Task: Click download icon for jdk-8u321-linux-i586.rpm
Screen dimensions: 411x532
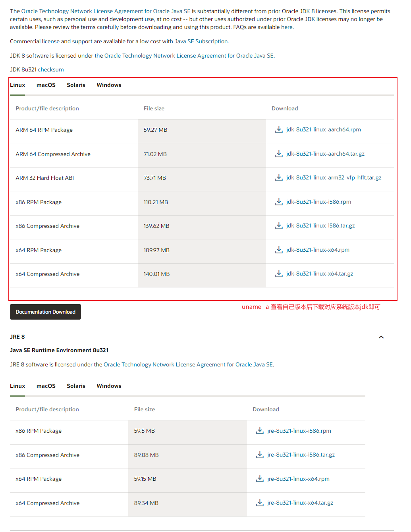Action: (279, 202)
